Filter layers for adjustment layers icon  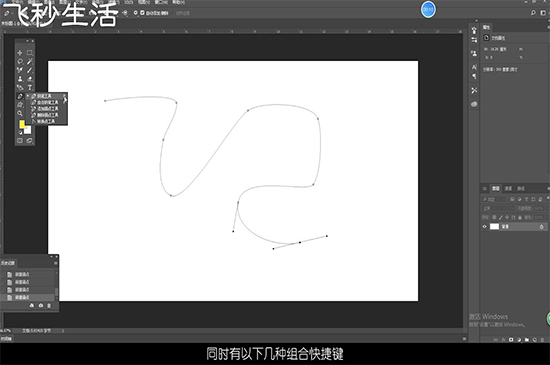[x=519, y=199]
